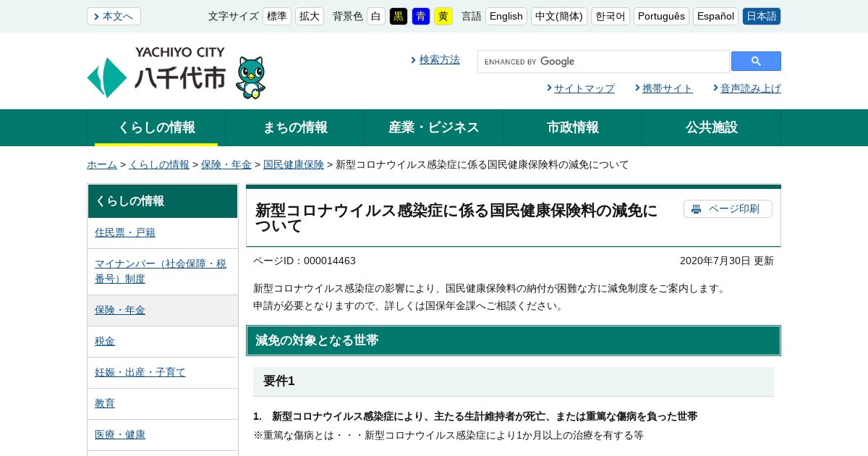Set text size to 標準
This screenshot has height=456, width=868.
(277, 16)
